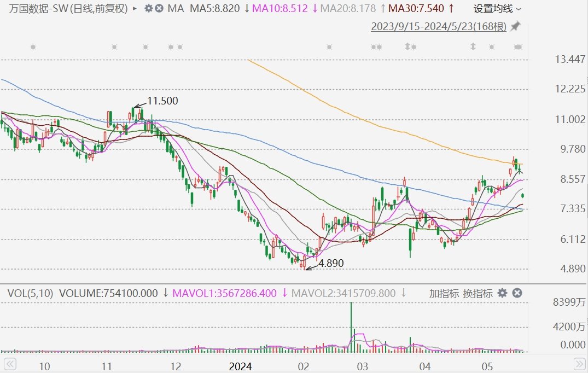Click the 8399万 volume axis label
The image size is (588, 373).
569,302
